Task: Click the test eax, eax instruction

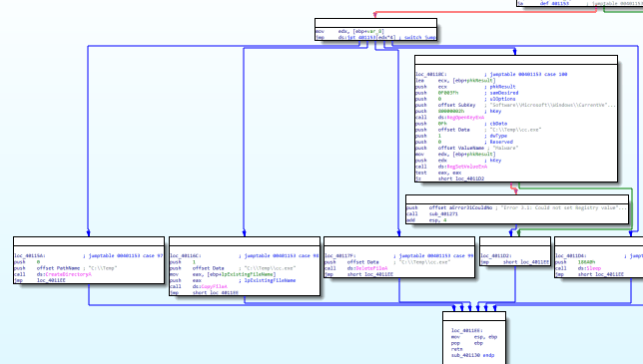Action: point(438,173)
